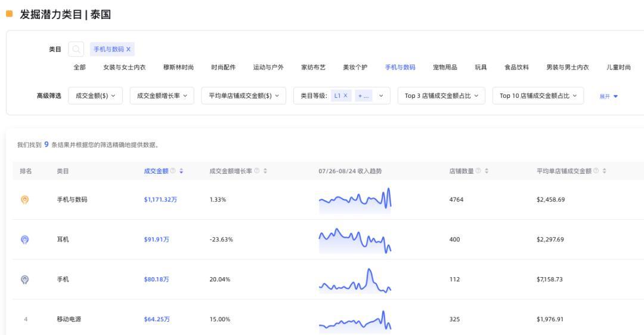Open the 手机与数码 row category name

point(72,199)
